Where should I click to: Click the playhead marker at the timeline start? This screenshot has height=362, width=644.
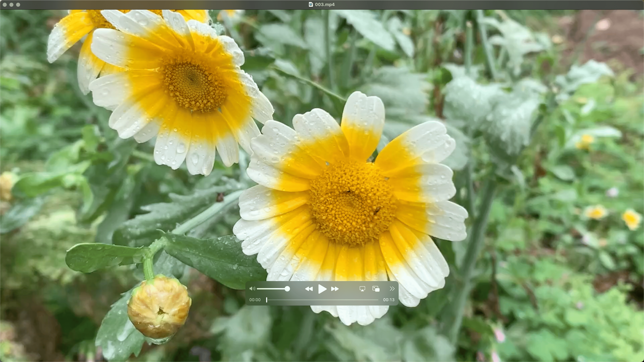click(x=267, y=300)
